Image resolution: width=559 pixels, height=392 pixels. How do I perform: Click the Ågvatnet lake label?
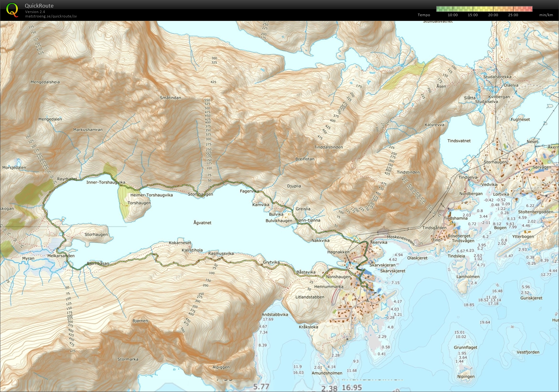point(202,223)
